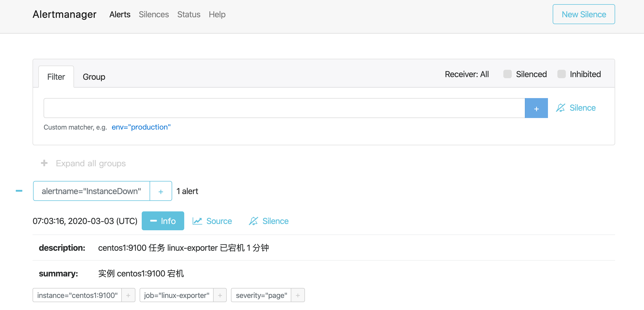Click the Source chart icon

point(197,221)
